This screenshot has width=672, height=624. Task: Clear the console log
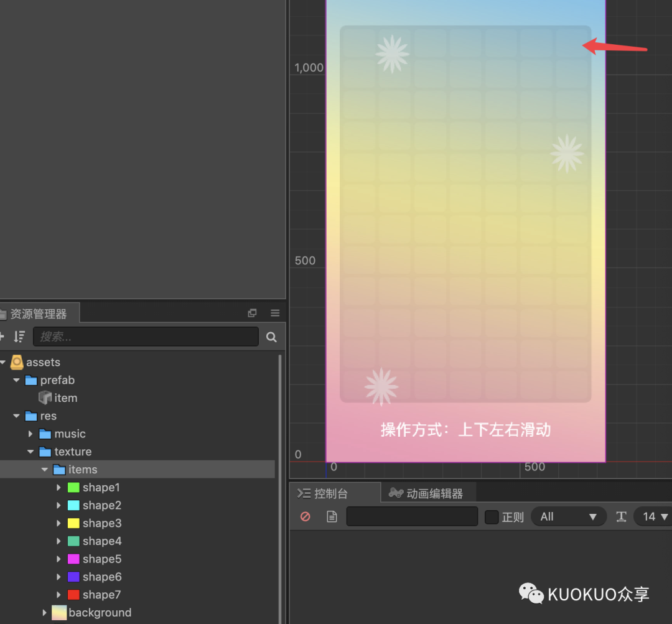point(305,516)
